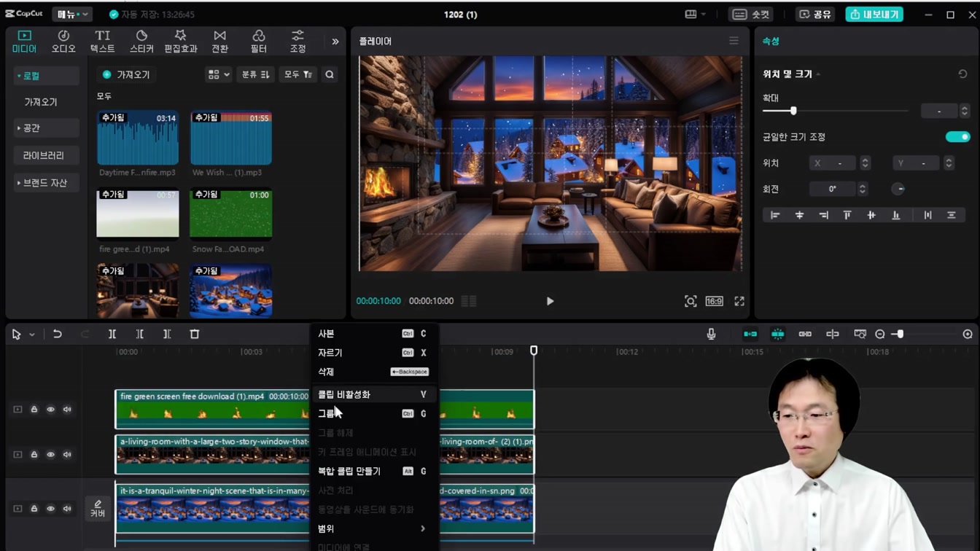The image size is (980, 551).
Task: Open the 메뉴 dropdown
Action: tap(71, 14)
